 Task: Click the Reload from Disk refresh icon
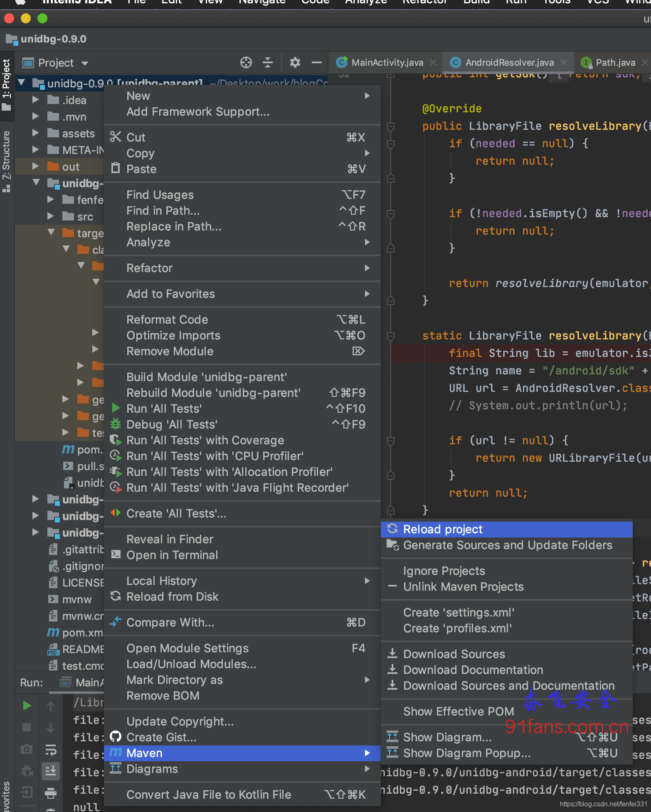coord(116,596)
